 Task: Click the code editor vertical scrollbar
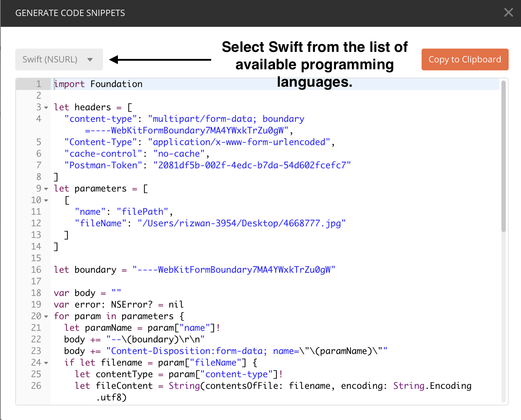pyautogui.click(x=503, y=156)
